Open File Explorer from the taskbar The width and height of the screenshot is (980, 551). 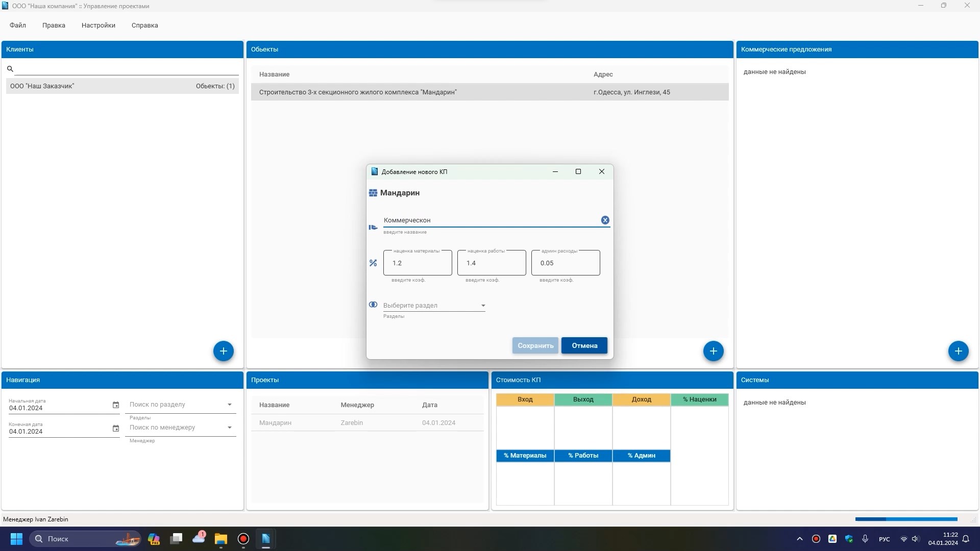220,539
